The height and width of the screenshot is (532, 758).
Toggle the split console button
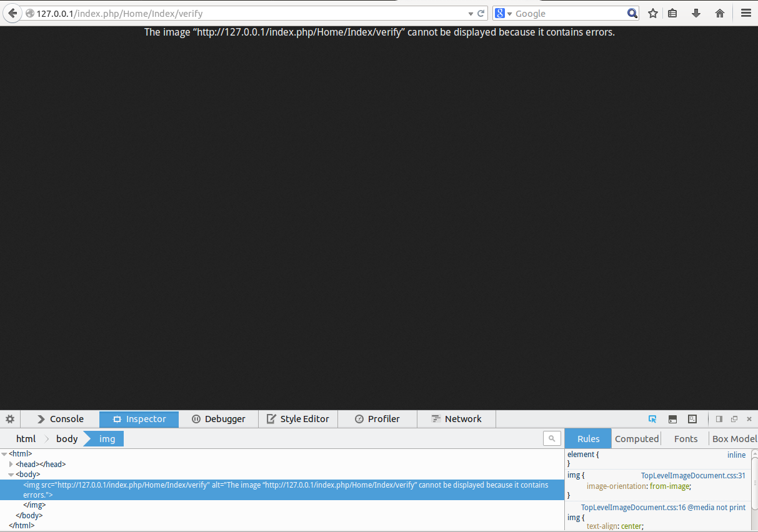[672, 419]
